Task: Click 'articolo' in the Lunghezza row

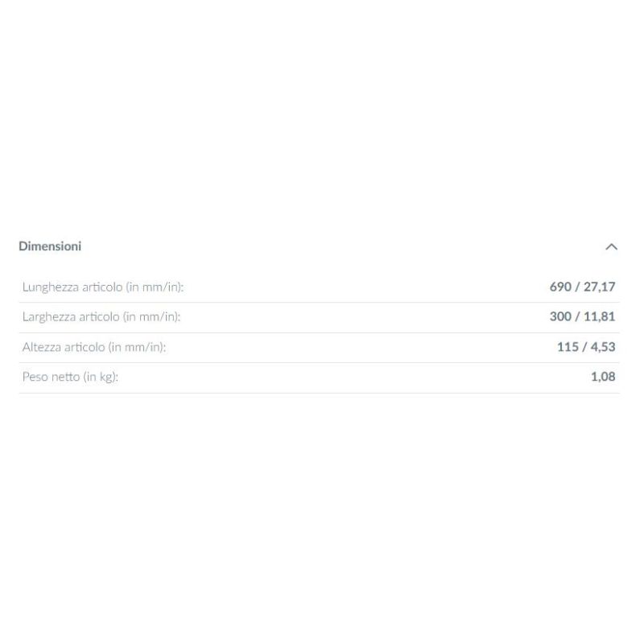Action: click(x=102, y=287)
